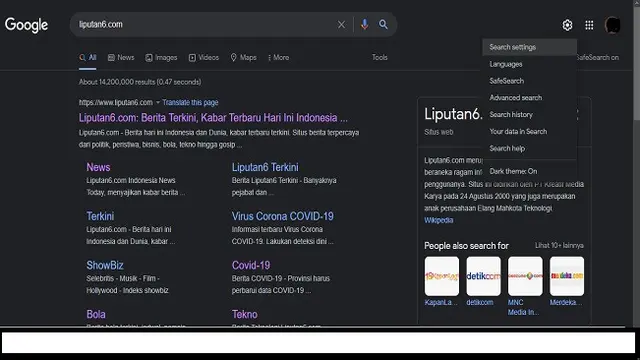Viewport: 640px width, 360px height.
Task: Click the detikcom caption link
Action: (480, 302)
